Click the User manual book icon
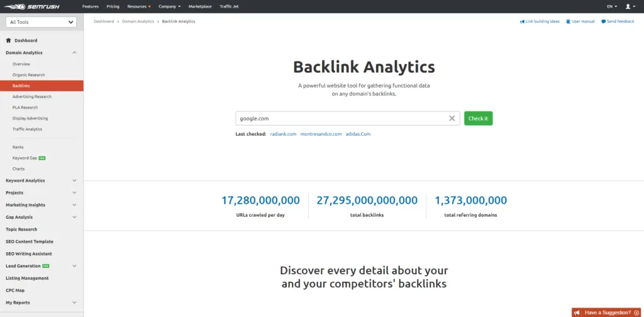Screen dimensions: 644x317 click(568, 21)
